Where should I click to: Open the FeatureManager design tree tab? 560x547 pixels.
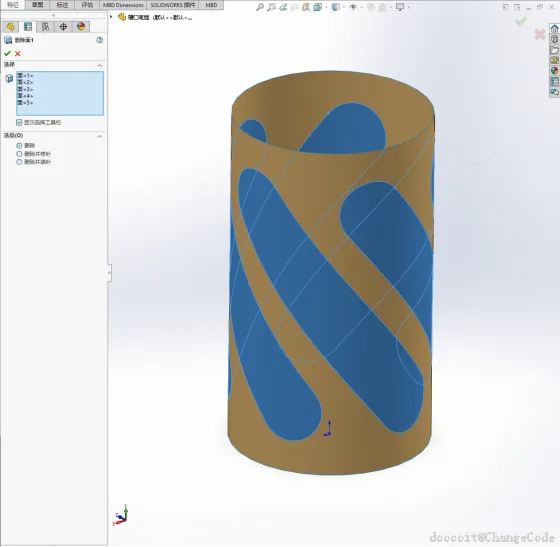(x=10, y=27)
